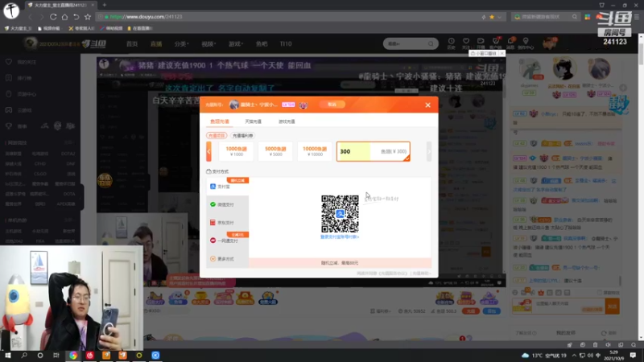
Task: Open the Windows Start menu
Action: coord(8,356)
